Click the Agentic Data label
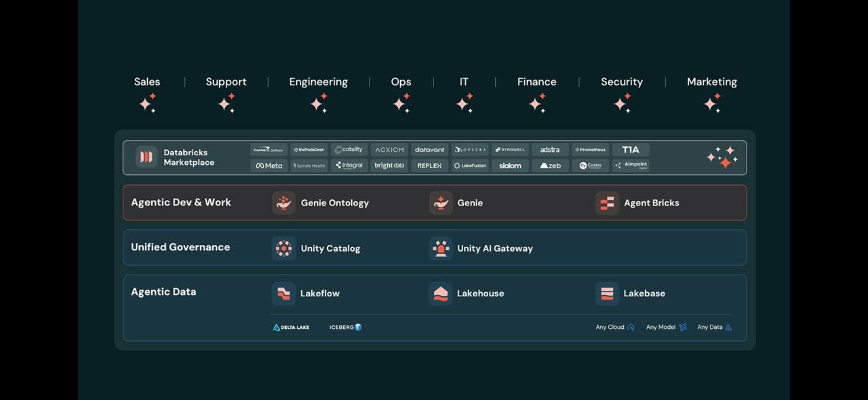 coord(163,292)
